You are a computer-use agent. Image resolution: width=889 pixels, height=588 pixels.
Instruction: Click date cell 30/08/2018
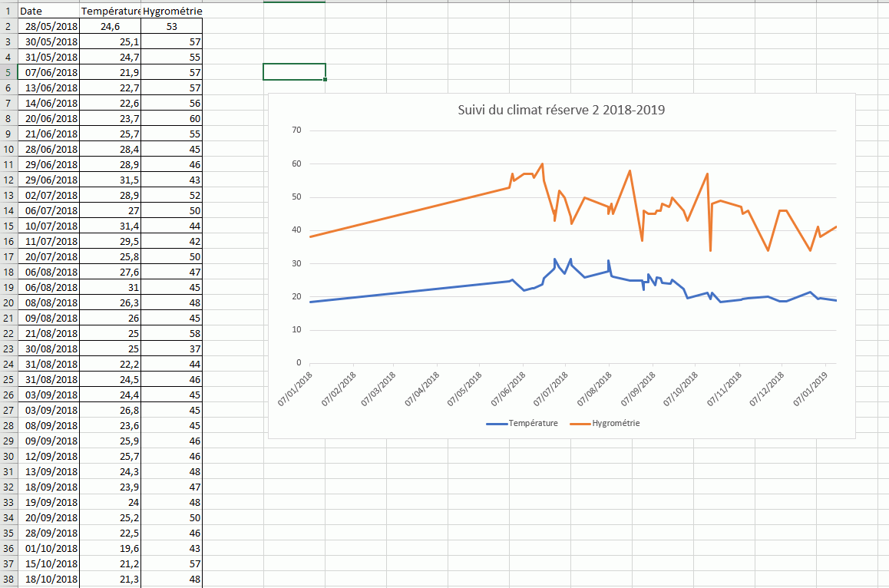(49, 349)
